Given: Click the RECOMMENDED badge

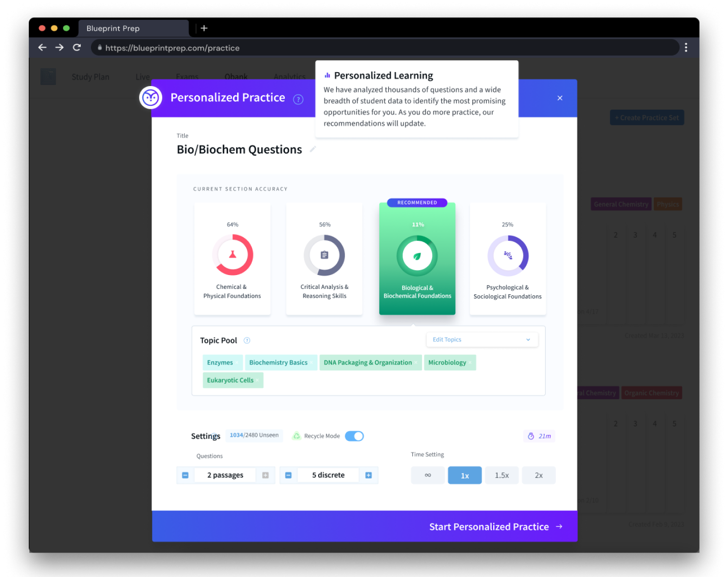Looking at the screenshot, I should pyautogui.click(x=417, y=203).
